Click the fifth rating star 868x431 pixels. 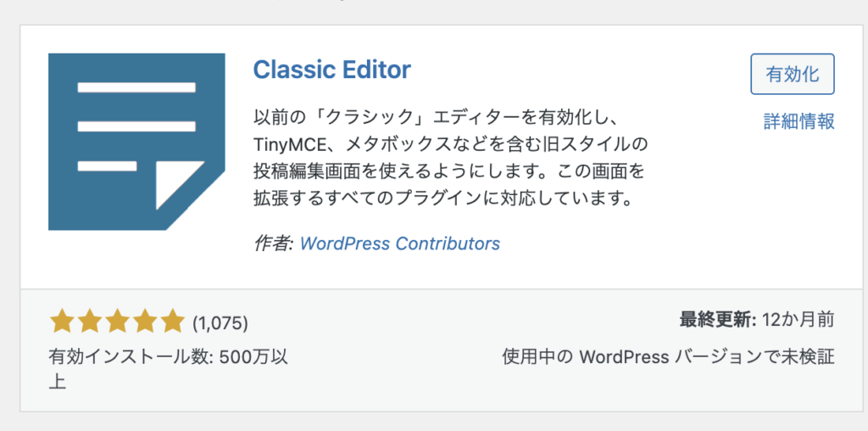pyautogui.click(x=173, y=322)
